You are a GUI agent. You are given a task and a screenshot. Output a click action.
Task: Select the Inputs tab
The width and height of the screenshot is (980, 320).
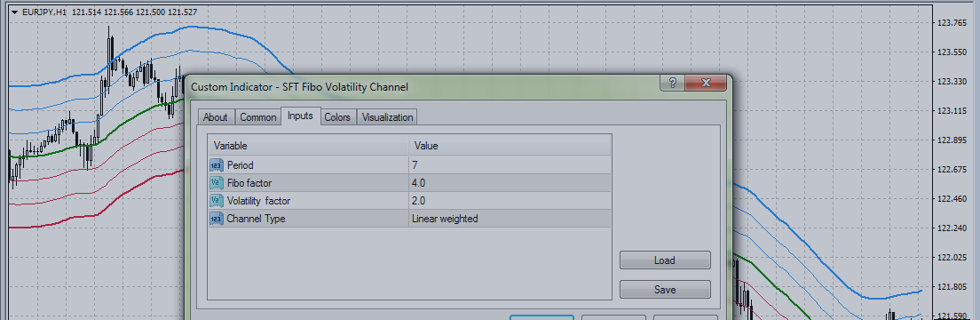click(x=301, y=116)
